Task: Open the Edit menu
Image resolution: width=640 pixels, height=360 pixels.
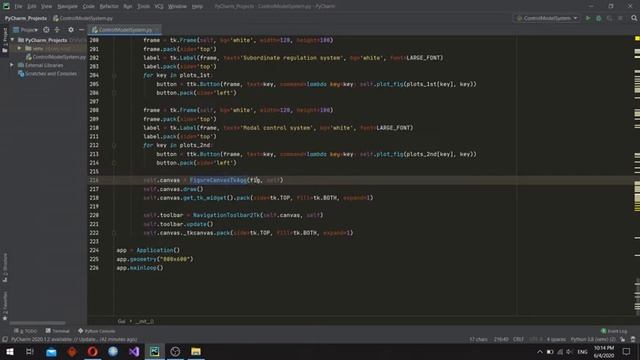Action: 32,6
